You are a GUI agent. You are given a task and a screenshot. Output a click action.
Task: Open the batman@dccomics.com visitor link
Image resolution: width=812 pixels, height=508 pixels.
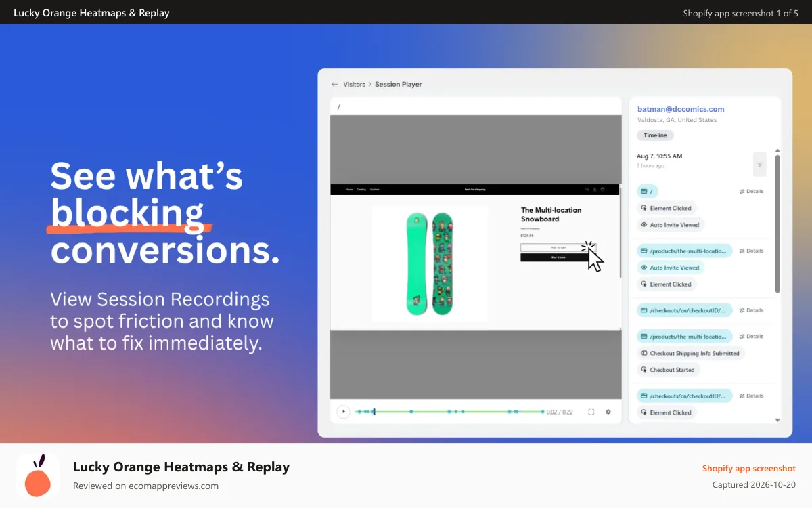click(681, 109)
